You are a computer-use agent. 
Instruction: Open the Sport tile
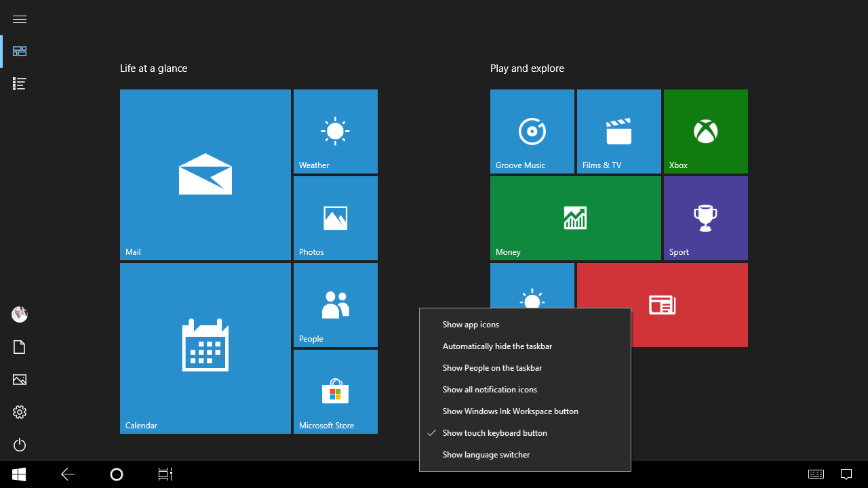click(x=706, y=218)
